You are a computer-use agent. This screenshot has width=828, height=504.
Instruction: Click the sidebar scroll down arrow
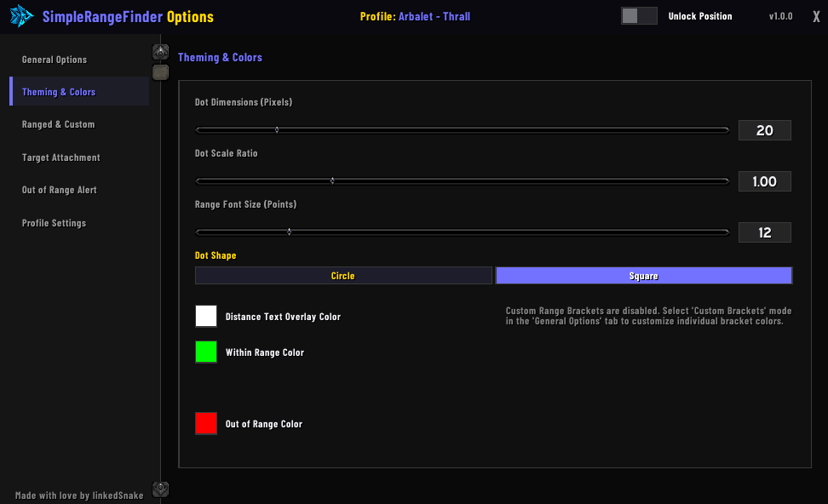tap(160, 489)
